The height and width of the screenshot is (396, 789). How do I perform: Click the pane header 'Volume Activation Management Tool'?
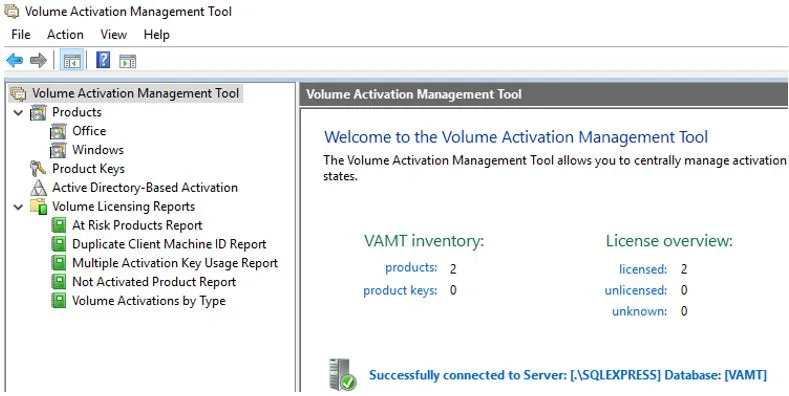click(414, 94)
